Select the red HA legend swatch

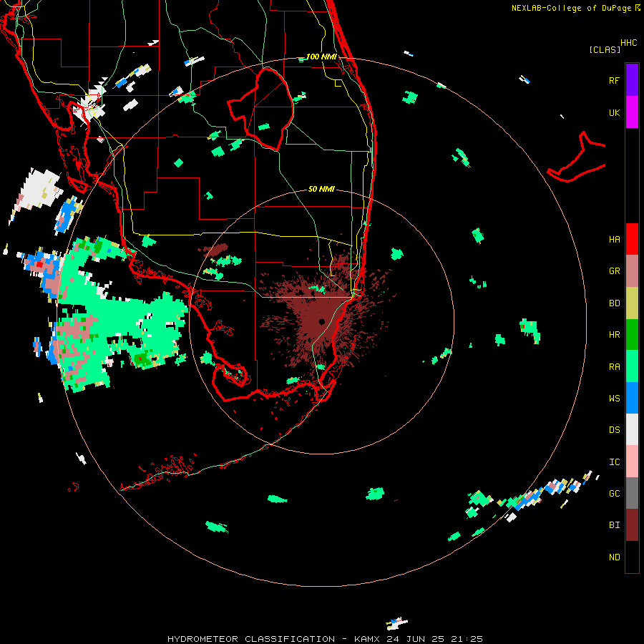pyautogui.click(x=632, y=238)
